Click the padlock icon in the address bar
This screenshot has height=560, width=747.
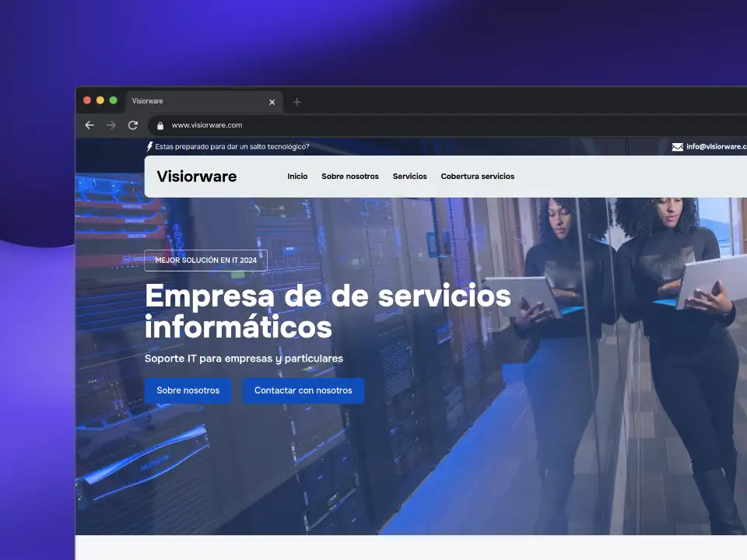[x=160, y=124]
